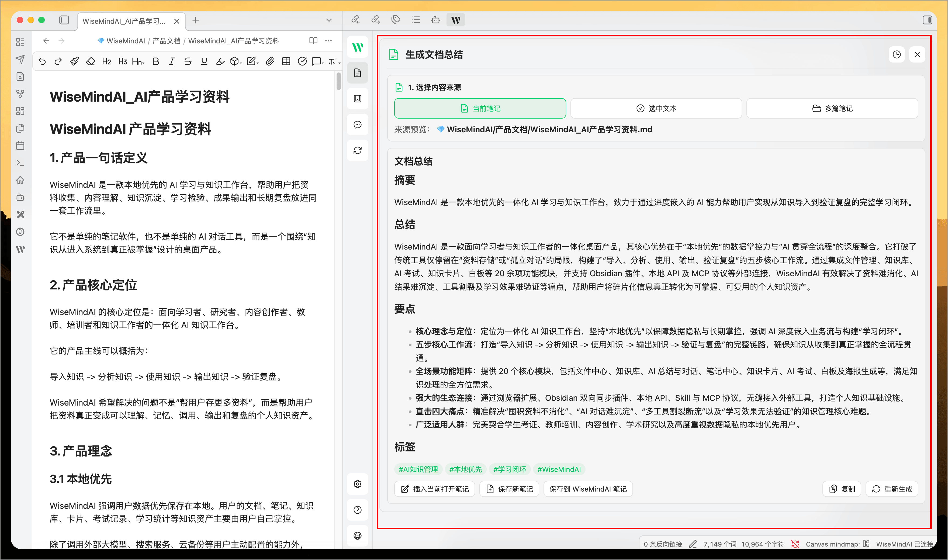Switch to the WiseMindAI W tab in right pane
The image size is (948, 560).
456,20
